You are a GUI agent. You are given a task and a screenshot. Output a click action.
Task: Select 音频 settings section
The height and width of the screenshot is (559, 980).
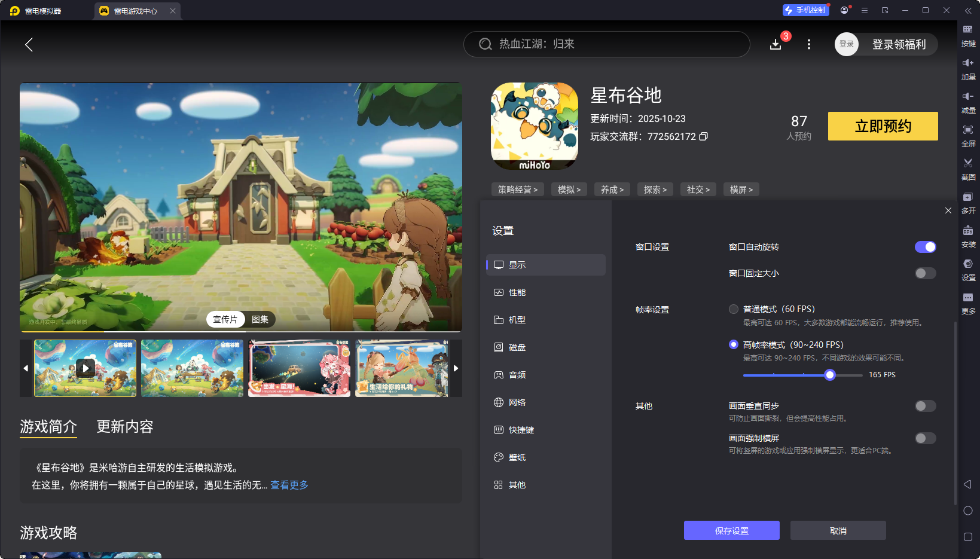click(546, 375)
